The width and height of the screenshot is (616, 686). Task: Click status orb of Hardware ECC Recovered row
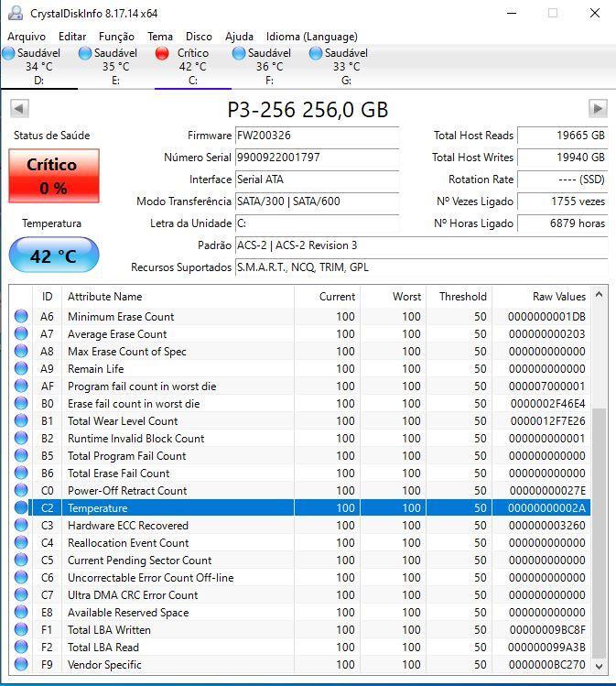click(21, 525)
